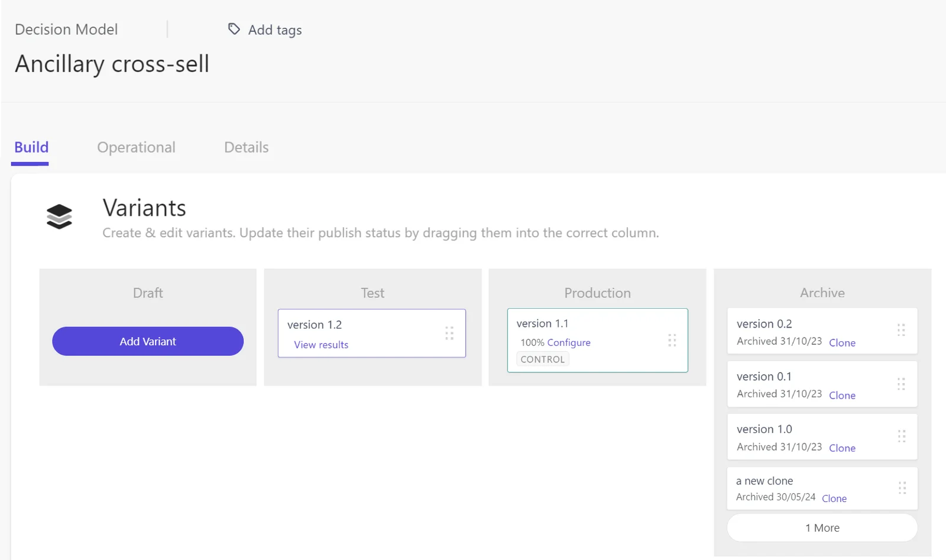Grab the drag handle on version 1.2 card
This screenshot has height=560, width=946.
click(x=449, y=333)
